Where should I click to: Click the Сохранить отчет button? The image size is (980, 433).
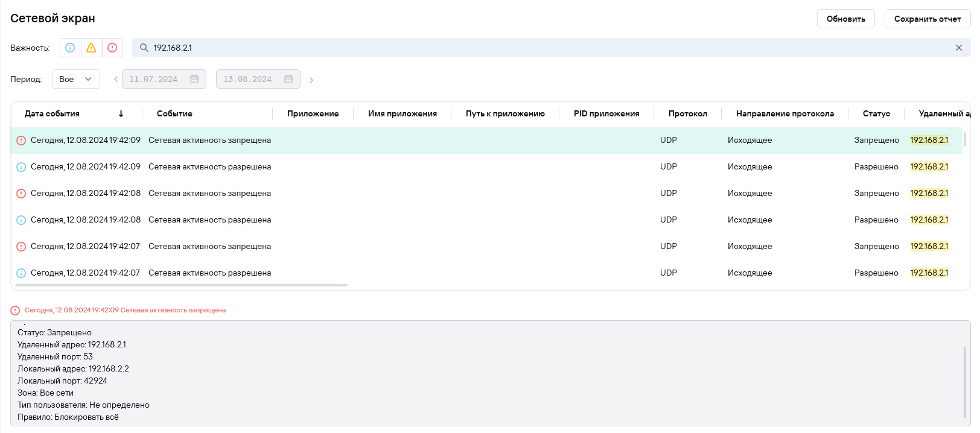tap(927, 19)
